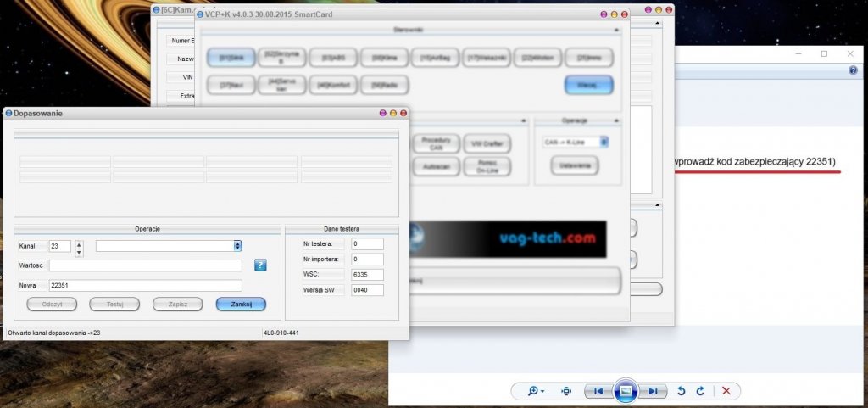The height and width of the screenshot is (408, 868).
Task: Select the [44] Servo kier controller
Action: [281, 85]
